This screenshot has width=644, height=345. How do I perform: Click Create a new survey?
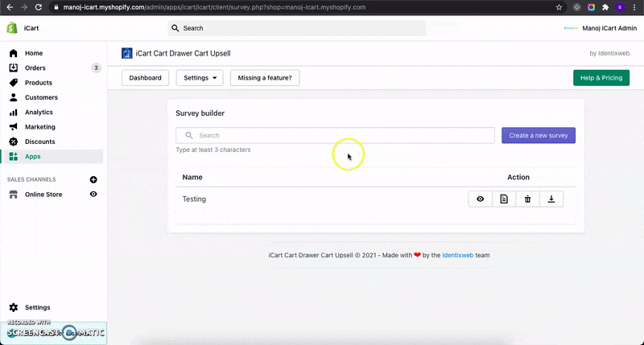pyautogui.click(x=539, y=135)
